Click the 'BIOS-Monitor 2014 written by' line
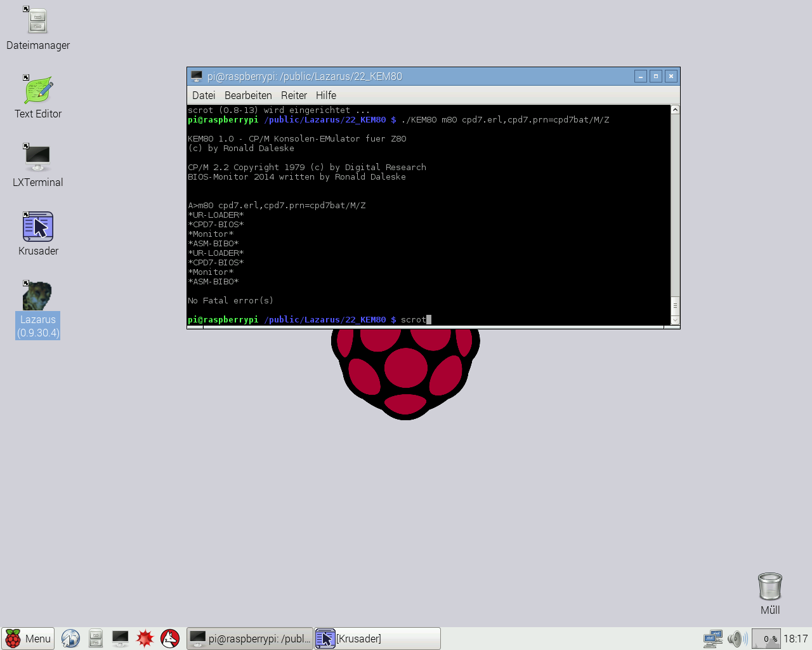This screenshot has height=650, width=812. click(297, 176)
